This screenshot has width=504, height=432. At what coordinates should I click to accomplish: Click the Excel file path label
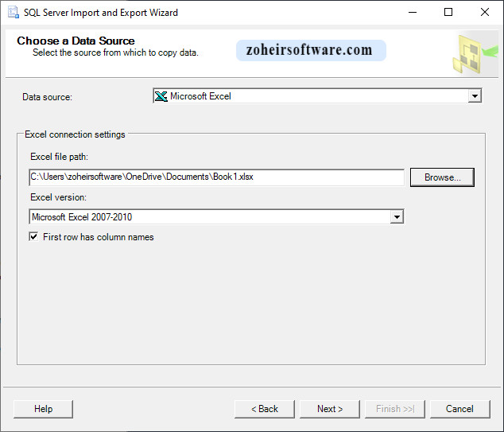59,157
